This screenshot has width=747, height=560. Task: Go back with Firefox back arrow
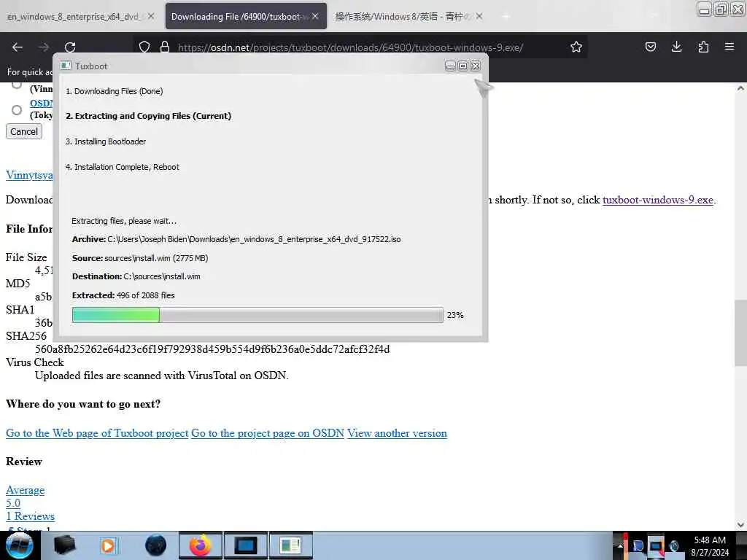tap(18, 47)
